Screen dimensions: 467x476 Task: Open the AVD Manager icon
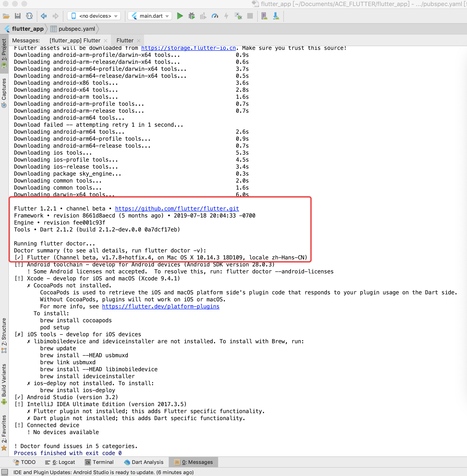click(x=264, y=16)
